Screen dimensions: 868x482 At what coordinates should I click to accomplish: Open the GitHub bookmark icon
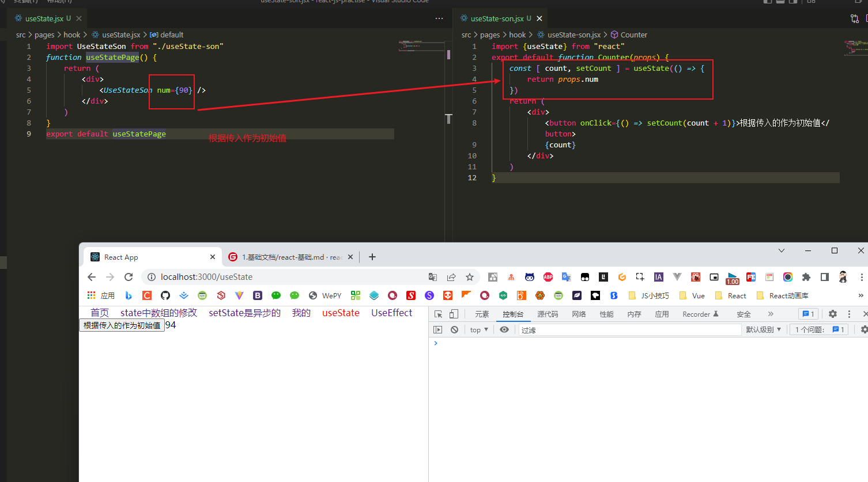(165, 295)
